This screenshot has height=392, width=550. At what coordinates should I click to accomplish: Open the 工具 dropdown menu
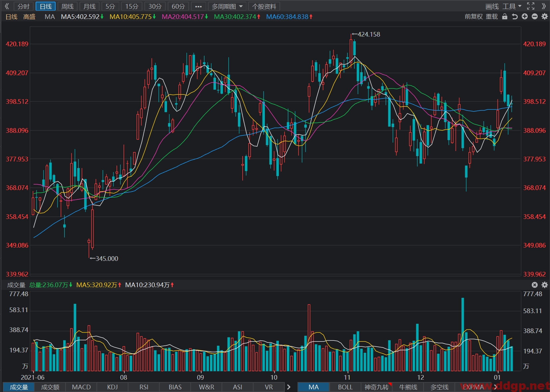[x=512, y=6]
